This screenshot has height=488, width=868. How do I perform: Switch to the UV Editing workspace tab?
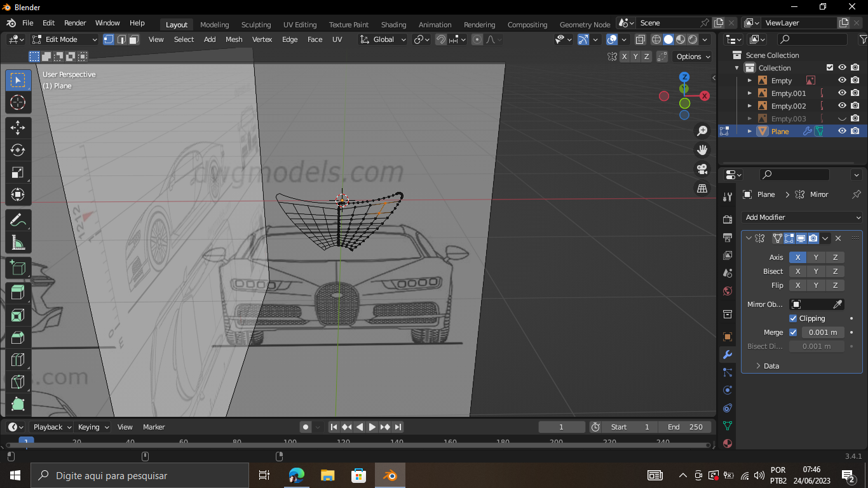300,25
